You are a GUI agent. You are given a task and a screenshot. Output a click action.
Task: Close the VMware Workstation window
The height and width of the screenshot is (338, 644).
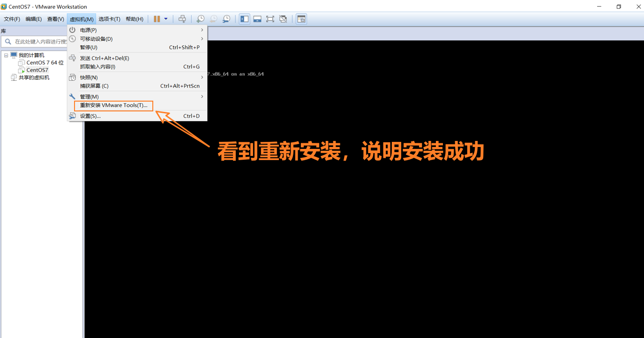[x=638, y=7]
